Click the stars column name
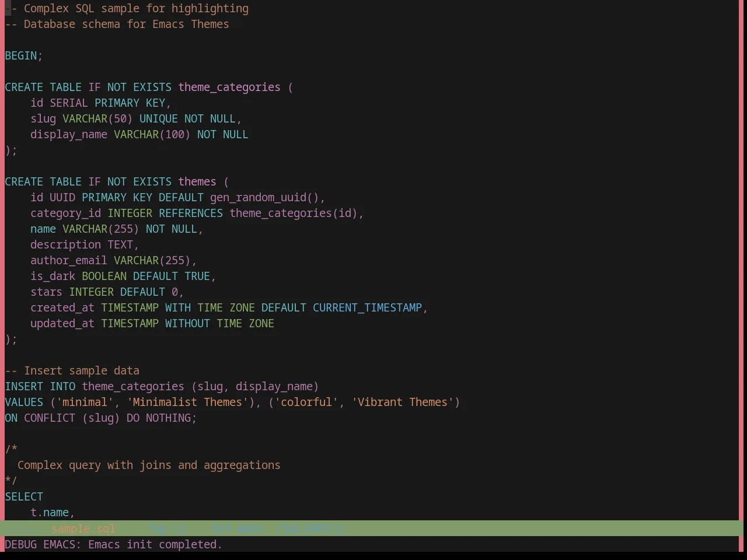The width and height of the screenshot is (747, 560). pos(47,292)
